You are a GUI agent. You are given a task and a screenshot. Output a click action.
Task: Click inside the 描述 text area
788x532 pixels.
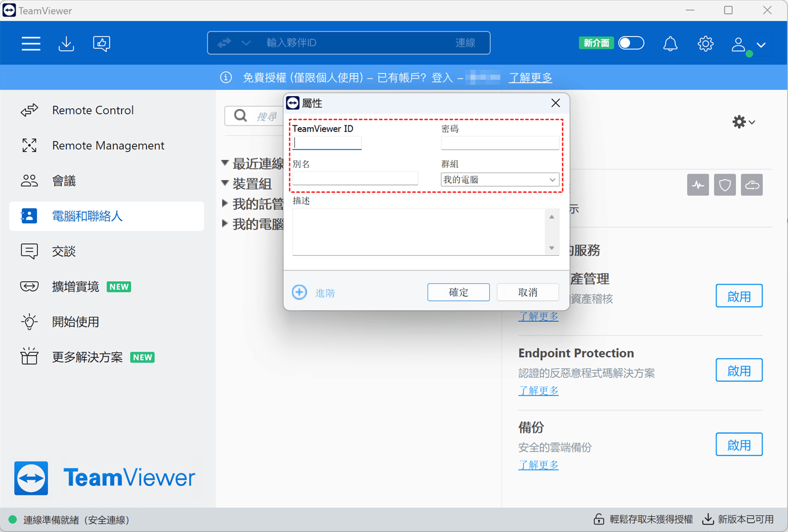click(419, 232)
